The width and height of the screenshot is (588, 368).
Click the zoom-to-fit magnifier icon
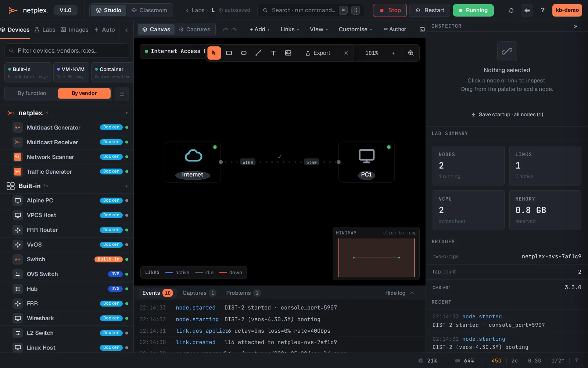coord(411,53)
